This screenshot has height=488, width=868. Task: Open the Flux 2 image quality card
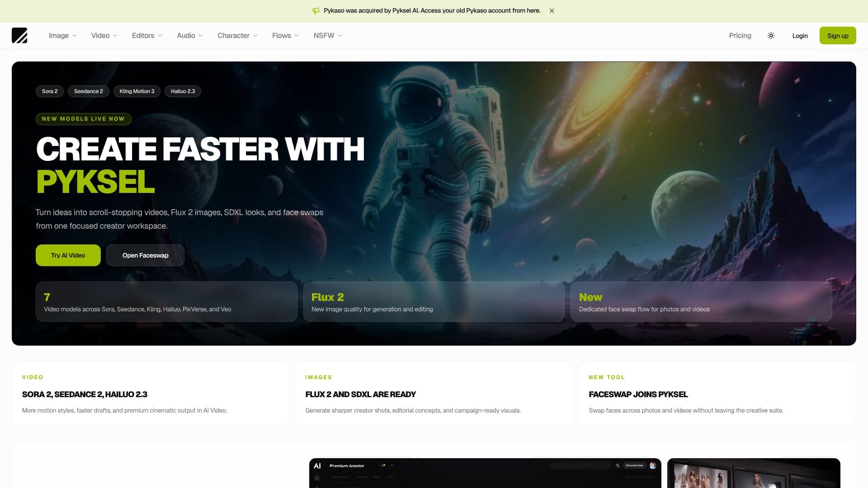(x=434, y=302)
